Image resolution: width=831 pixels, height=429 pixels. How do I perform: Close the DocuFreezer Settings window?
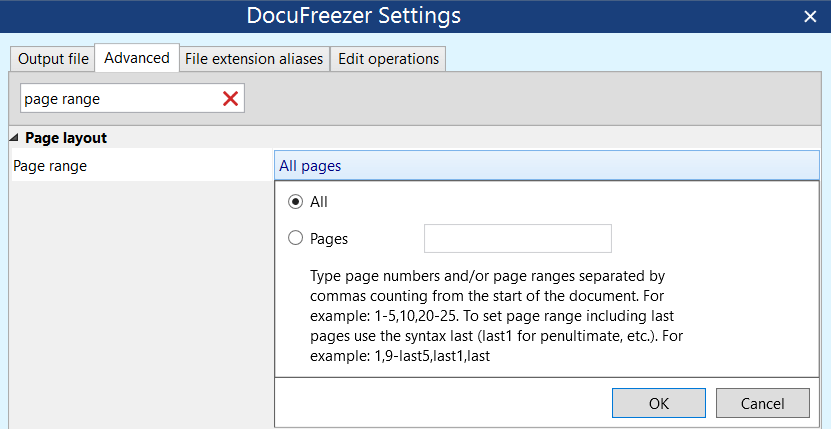[x=810, y=17]
